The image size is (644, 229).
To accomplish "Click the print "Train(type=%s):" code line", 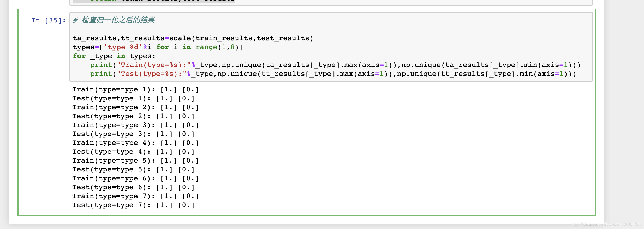I will [335, 65].
